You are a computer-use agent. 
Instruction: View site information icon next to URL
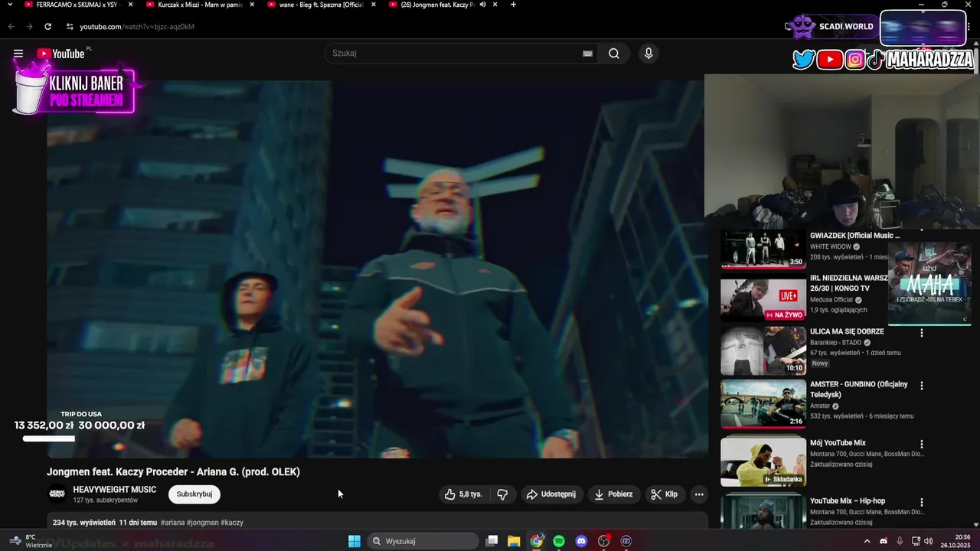tap(70, 27)
